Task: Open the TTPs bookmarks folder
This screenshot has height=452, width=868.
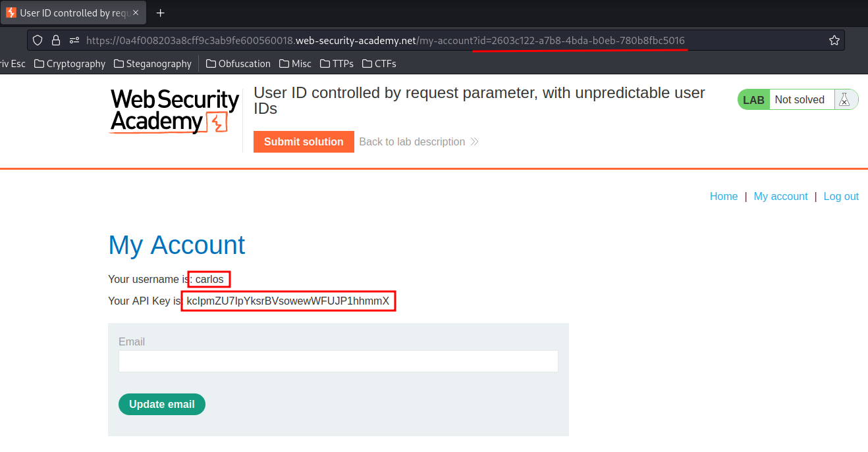Action: click(x=337, y=64)
